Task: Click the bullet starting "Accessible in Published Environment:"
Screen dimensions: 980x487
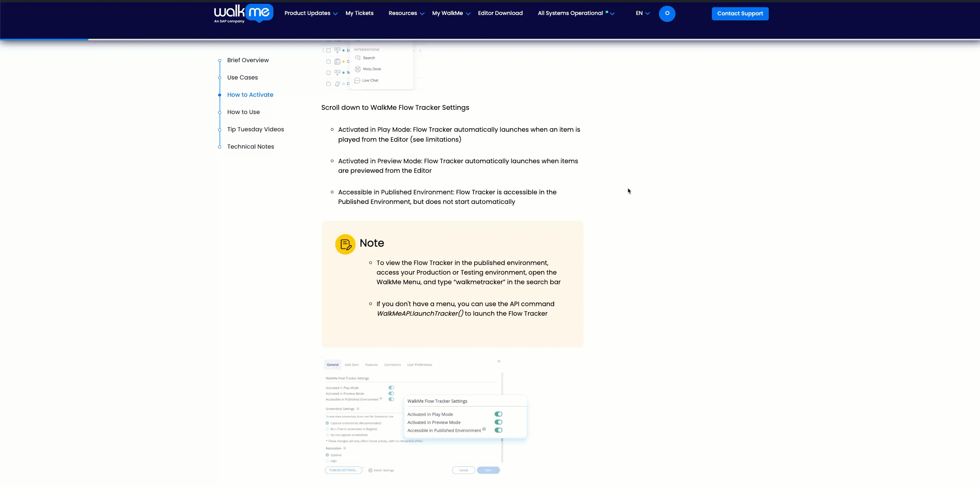Action: click(x=447, y=197)
